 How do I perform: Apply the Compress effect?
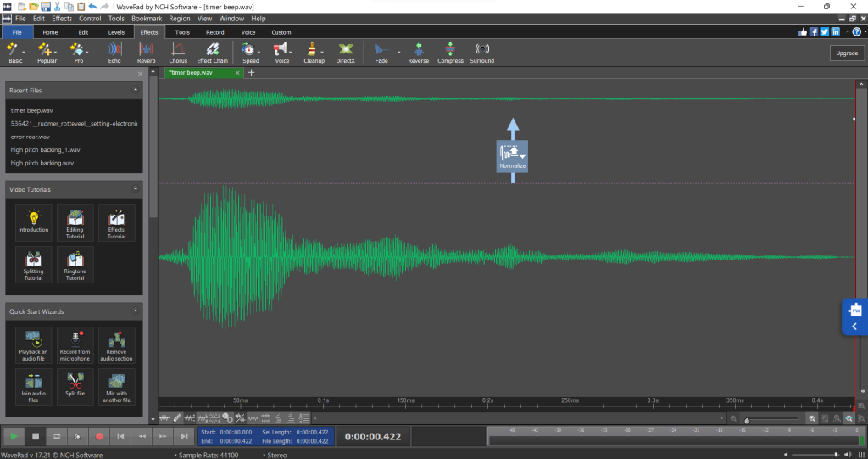tap(450, 53)
